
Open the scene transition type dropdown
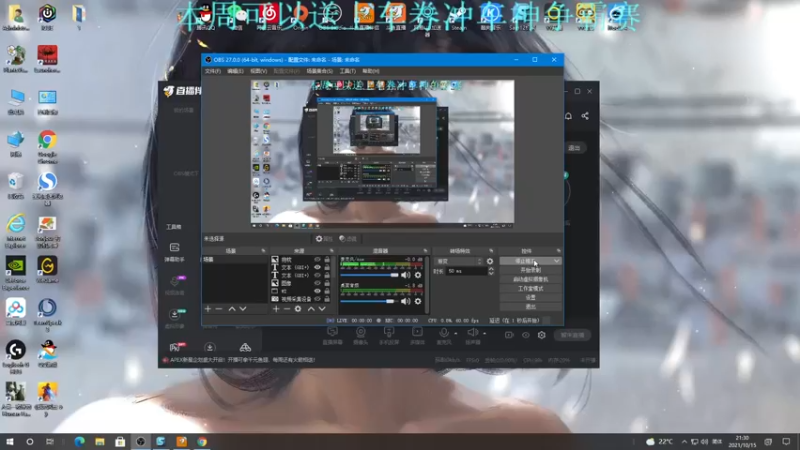tap(458, 261)
